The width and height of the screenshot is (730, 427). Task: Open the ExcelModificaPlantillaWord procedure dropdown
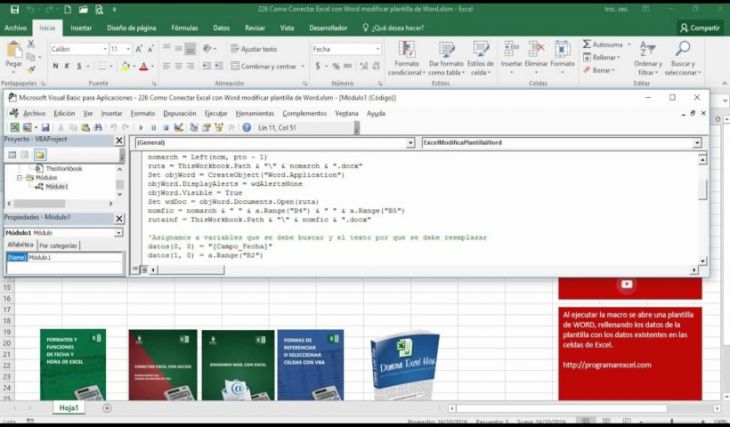(697, 143)
